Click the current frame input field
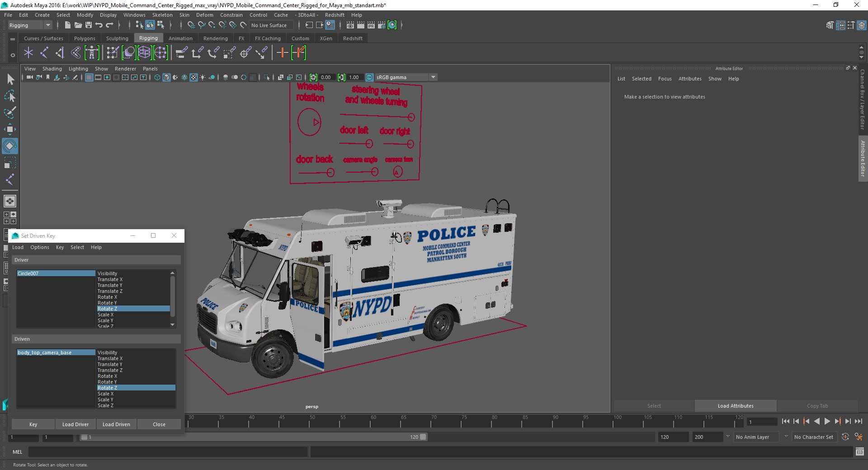This screenshot has height=470, width=868. (x=762, y=422)
